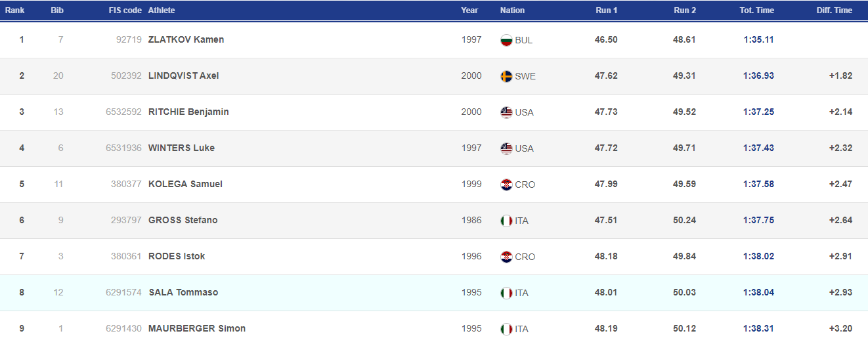
Task: Select GROSS Stefano's name link
Action: pos(183,220)
